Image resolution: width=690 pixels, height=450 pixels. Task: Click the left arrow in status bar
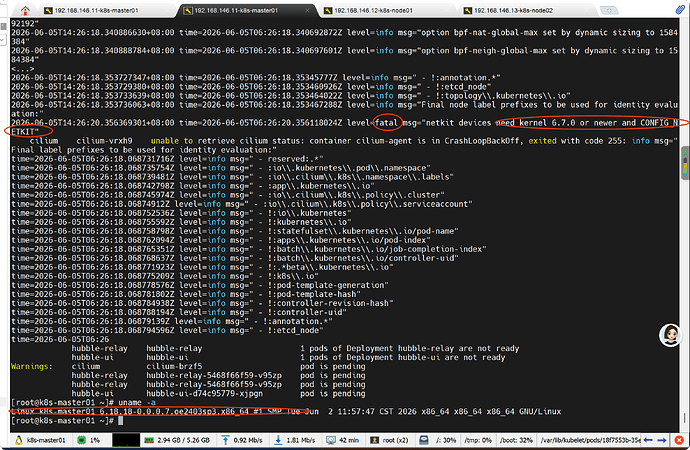coord(648,440)
